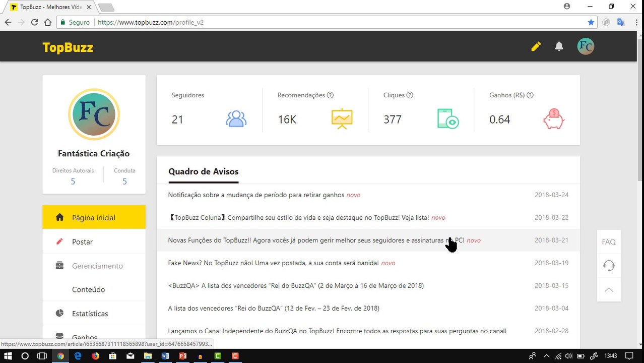Open Task View on the taskbar

[42, 356]
